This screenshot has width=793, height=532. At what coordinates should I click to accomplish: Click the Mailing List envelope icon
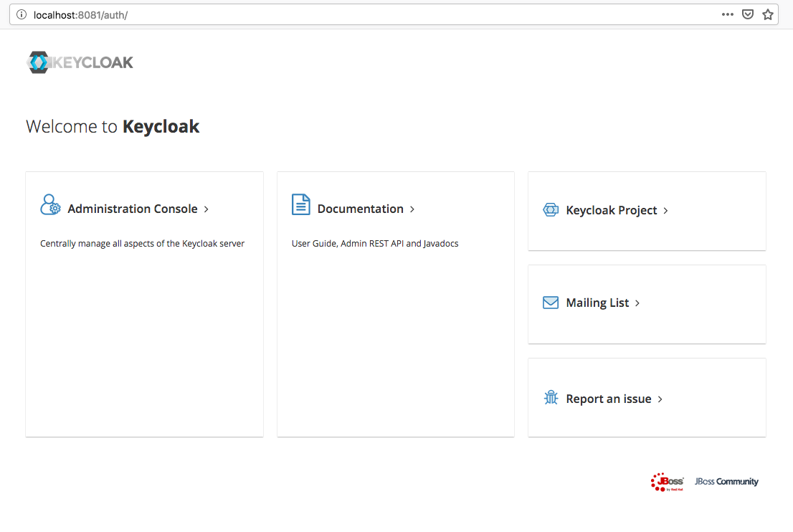click(x=551, y=303)
